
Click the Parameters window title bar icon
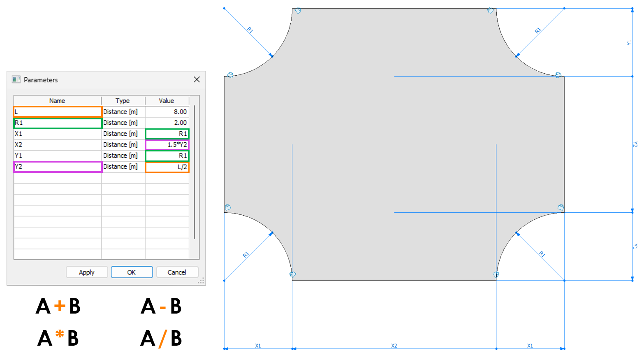click(16, 79)
